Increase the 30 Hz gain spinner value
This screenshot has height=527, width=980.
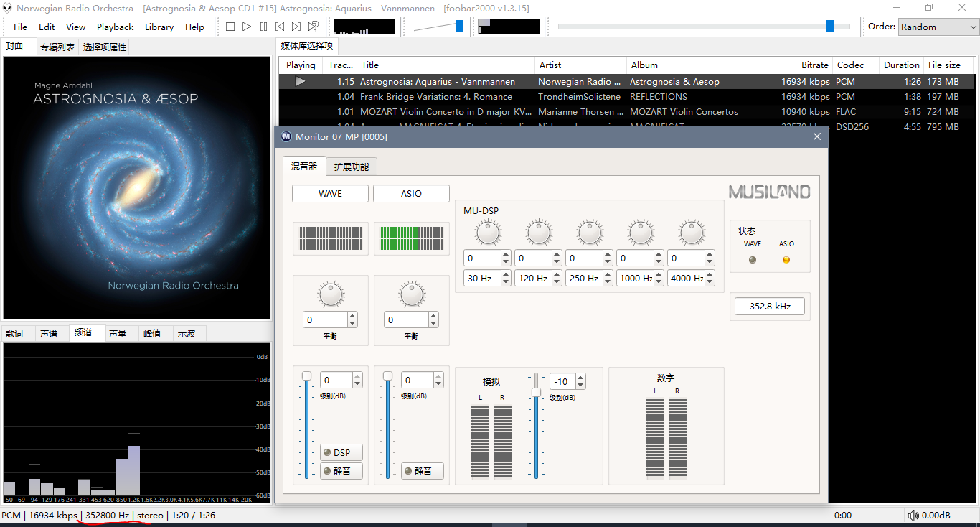pos(506,254)
